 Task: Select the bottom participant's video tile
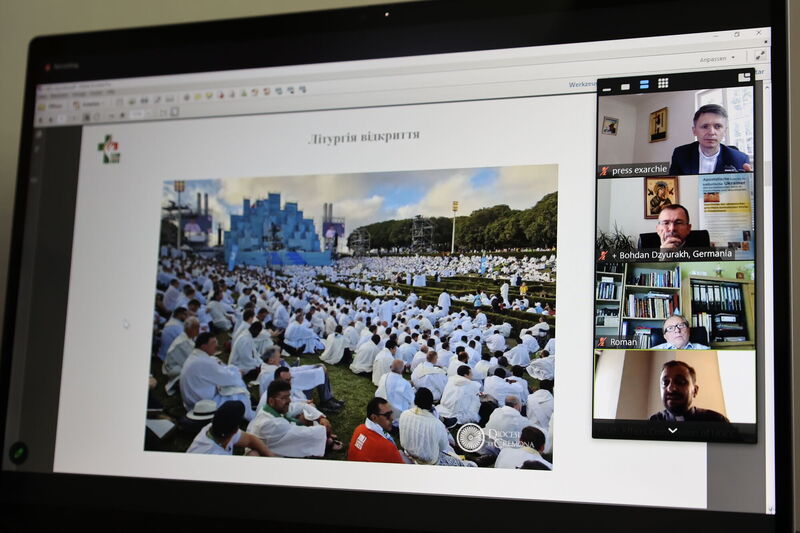[x=674, y=385]
